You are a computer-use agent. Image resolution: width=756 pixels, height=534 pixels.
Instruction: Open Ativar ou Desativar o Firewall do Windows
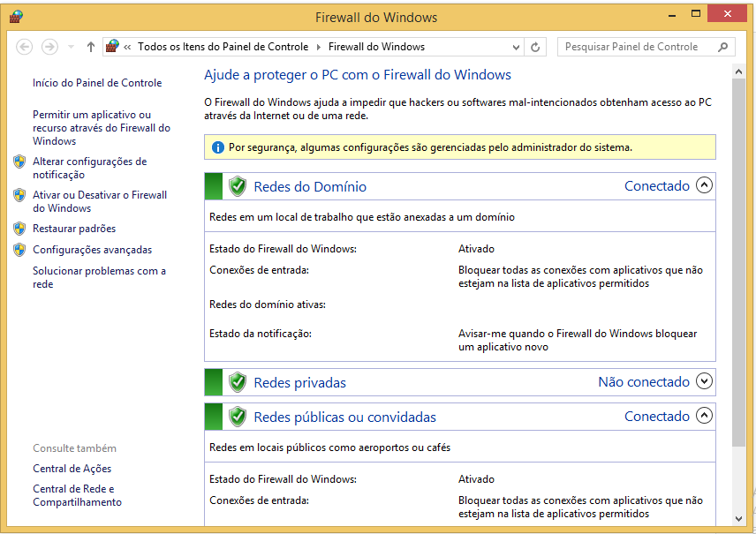click(x=100, y=201)
